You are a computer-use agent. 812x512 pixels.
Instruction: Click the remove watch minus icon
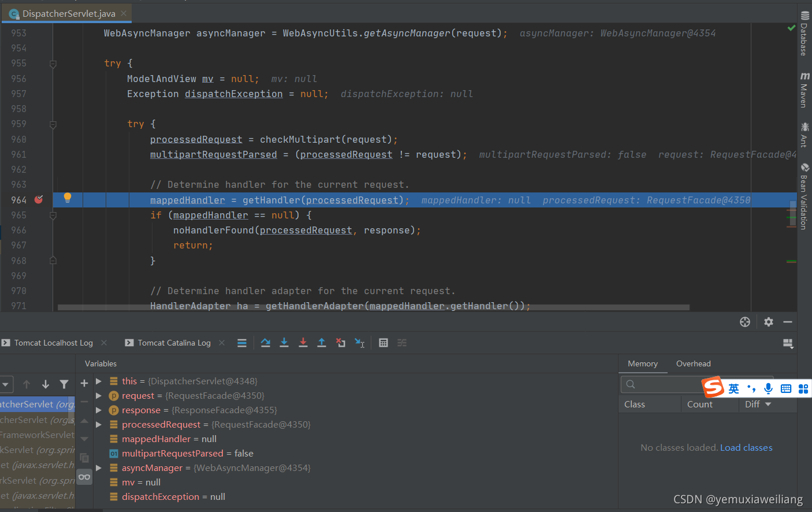click(x=84, y=401)
